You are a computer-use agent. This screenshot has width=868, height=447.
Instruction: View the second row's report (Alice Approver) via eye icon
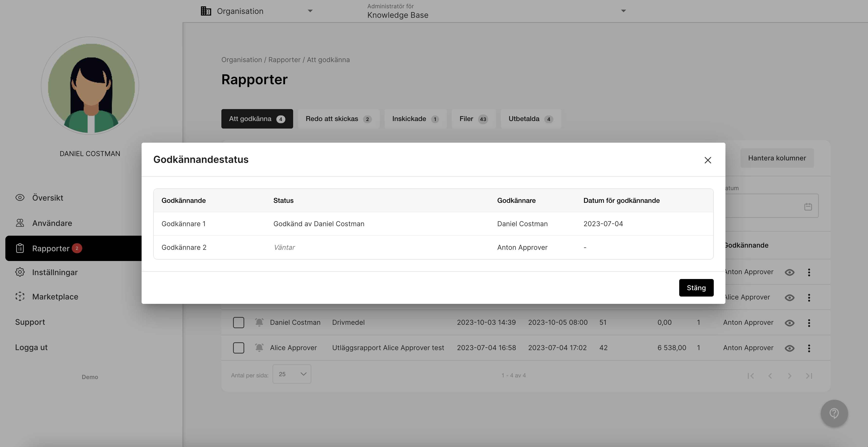point(789,297)
